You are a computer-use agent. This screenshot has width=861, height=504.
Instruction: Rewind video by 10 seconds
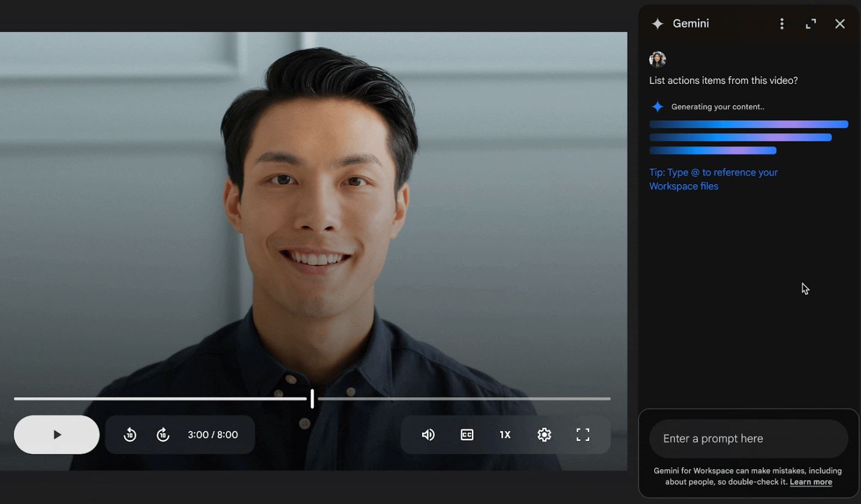(130, 435)
